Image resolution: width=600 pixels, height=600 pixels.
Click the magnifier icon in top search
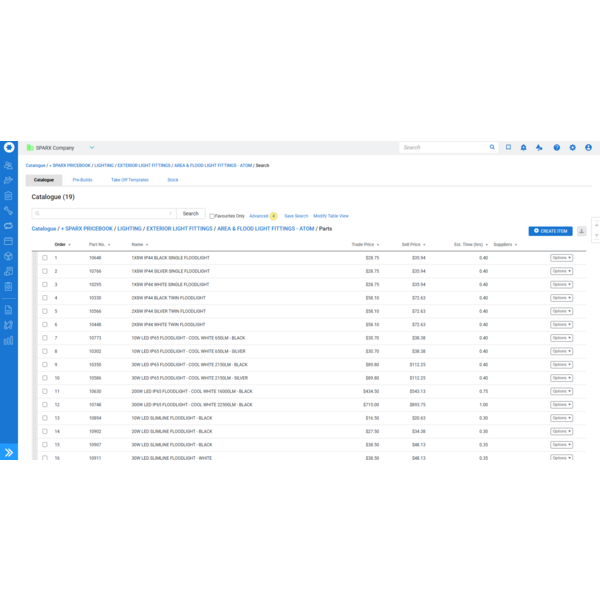(x=492, y=147)
